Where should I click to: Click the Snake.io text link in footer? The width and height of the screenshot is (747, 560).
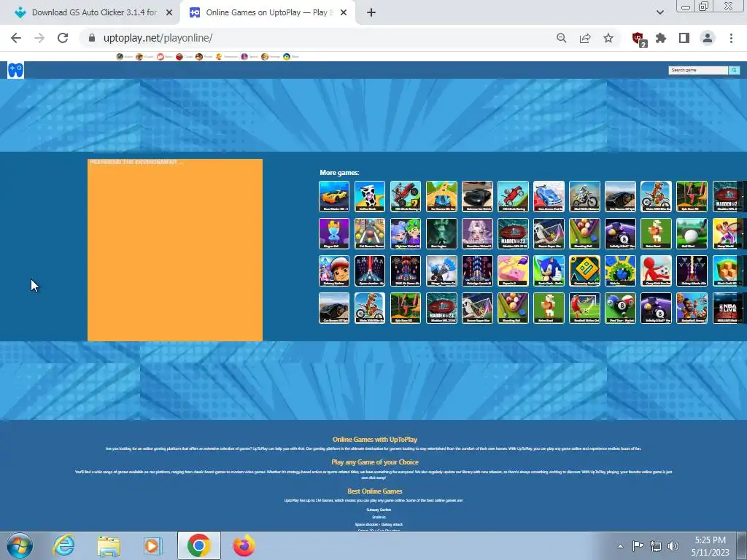point(379,517)
